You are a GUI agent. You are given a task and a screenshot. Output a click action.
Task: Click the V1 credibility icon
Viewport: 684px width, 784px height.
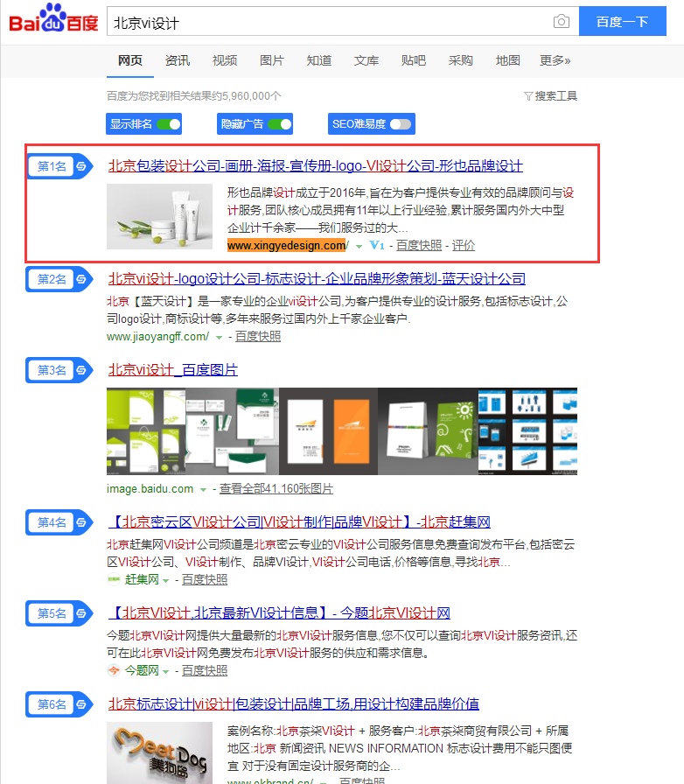376,246
